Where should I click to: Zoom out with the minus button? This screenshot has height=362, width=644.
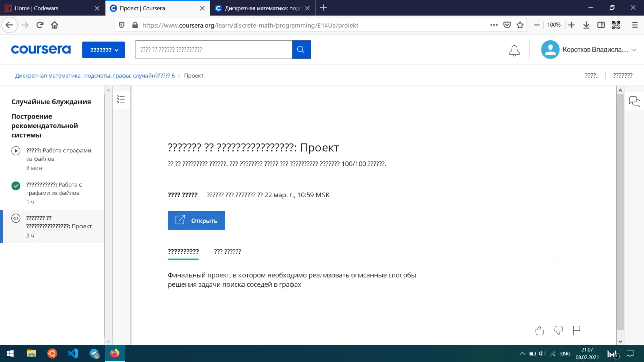coord(537,25)
